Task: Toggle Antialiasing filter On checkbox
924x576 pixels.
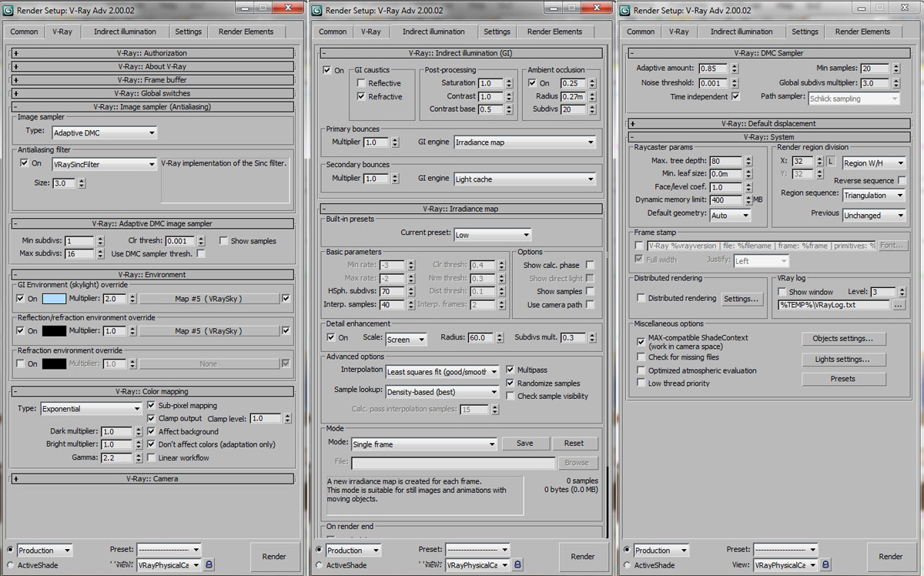Action: (x=24, y=163)
